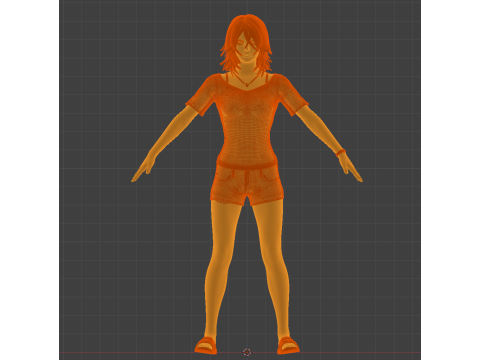Select the bracelet on the character's wrist
The height and width of the screenshot is (360, 480).
[x=341, y=153]
